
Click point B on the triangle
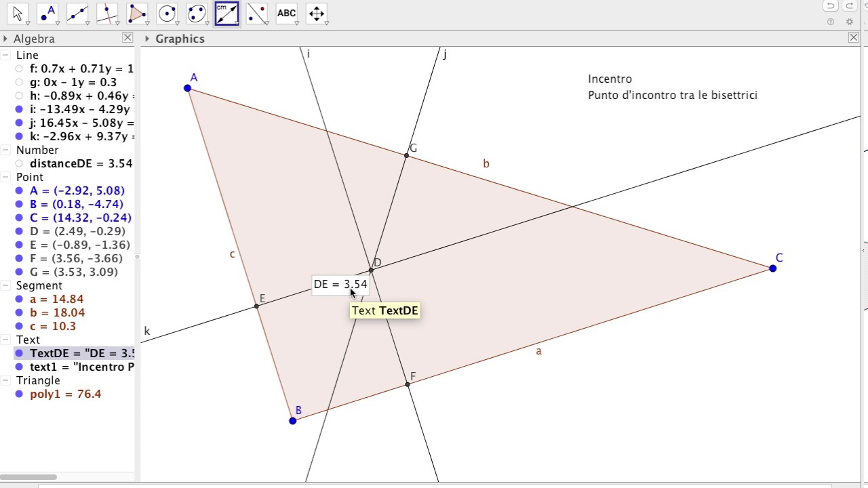pos(293,421)
